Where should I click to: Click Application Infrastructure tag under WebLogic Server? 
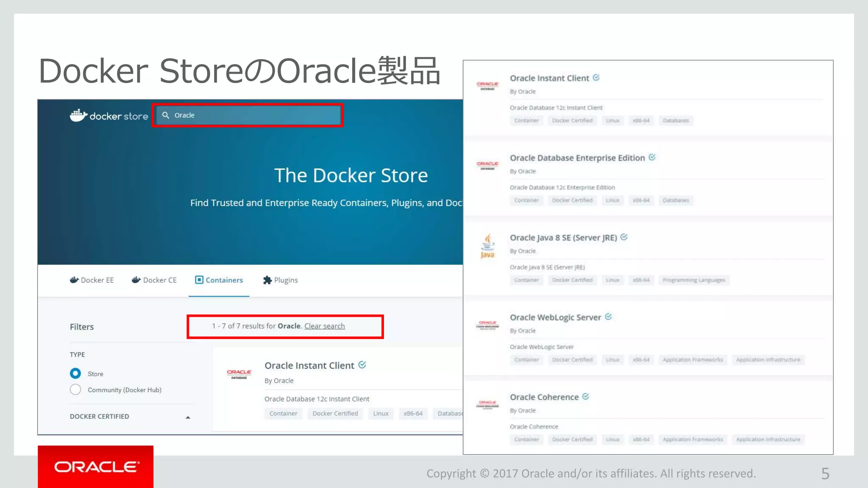click(768, 360)
